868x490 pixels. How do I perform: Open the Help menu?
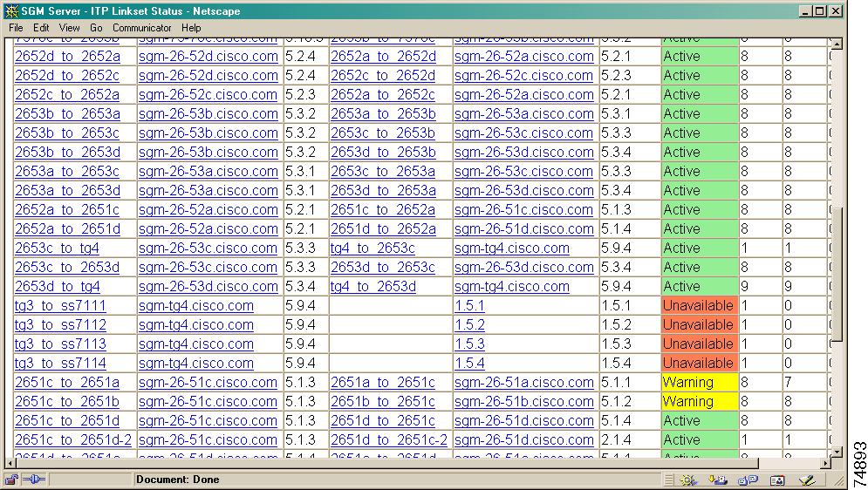[191, 28]
